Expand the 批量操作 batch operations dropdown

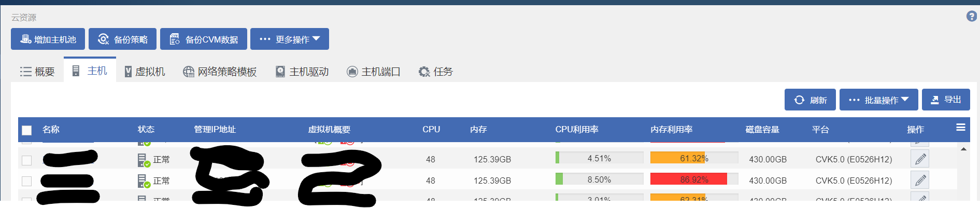tap(878, 100)
